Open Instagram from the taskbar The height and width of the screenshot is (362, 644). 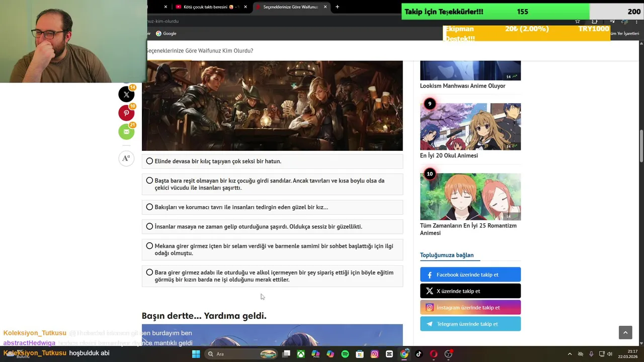[x=374, y=354]
